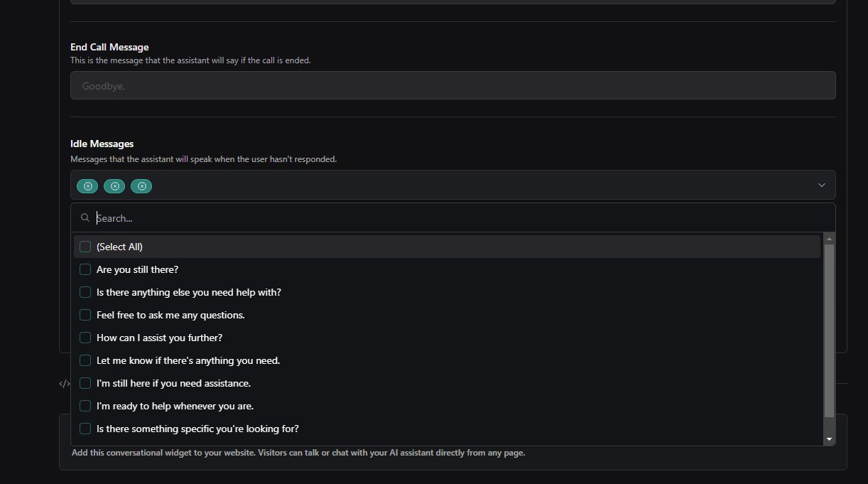868x484 pixels.
Task: Collapse the Idle Messages dropdown chevron
Action: pyautogui.click(x=822, y=185)
